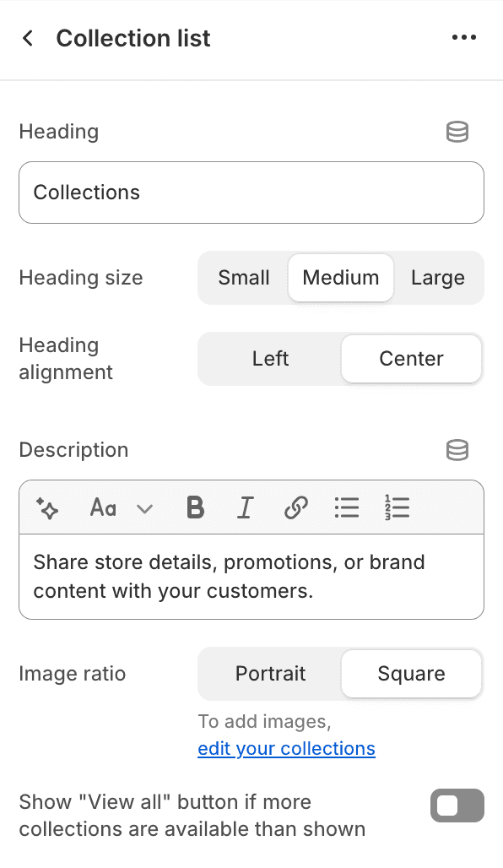Generate text with the AI sparkle icon
503x868 pixels.
click(47, 507)
